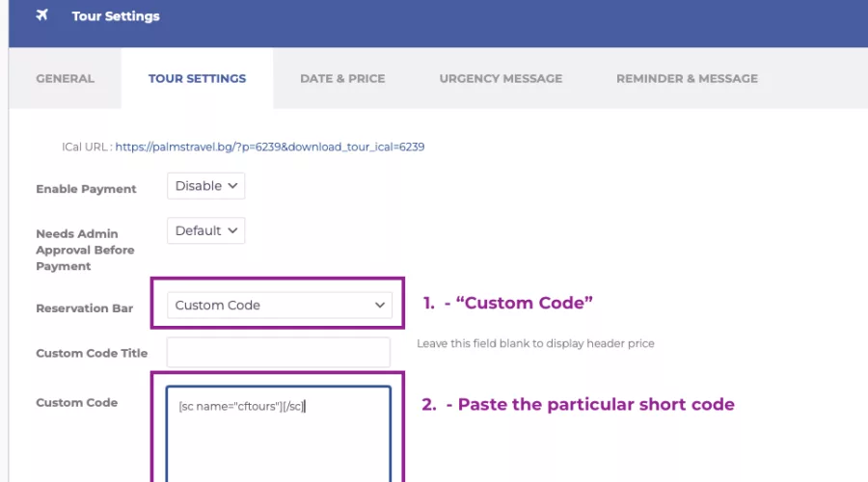Click the 'Leave this field blank' hint text
This screenshot has width=868, height=482.
tap(535, 343)
